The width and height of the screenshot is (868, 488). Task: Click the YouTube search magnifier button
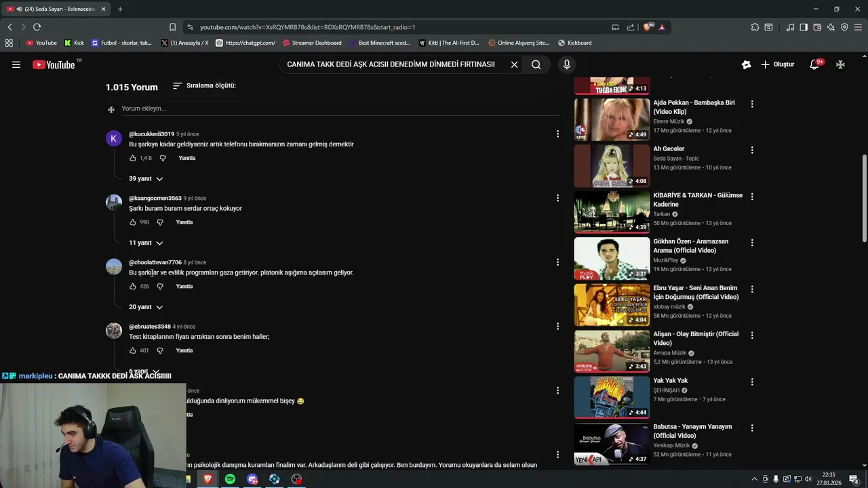point(536,64)
